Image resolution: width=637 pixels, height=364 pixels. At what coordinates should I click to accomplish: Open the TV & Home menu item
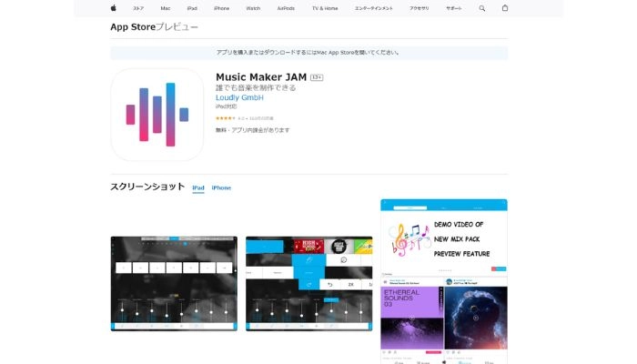tap(325, 8)
